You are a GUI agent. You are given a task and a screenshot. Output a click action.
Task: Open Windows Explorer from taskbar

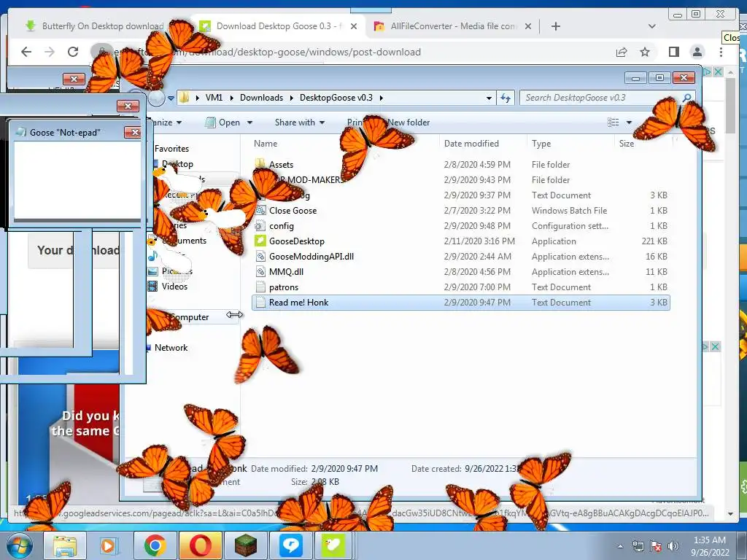[x=65, y=545]
